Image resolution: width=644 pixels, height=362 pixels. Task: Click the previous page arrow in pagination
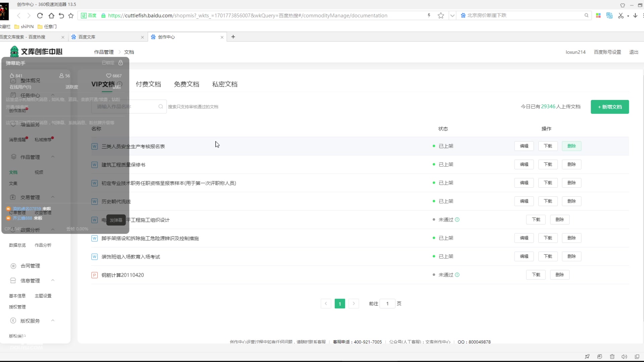326,304
